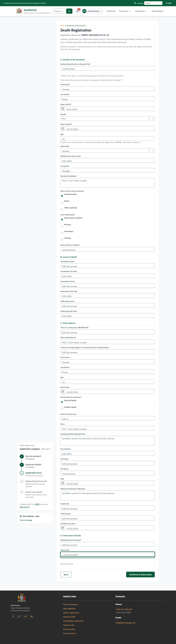Image resolution: width=176 pixels, height=644 pixels.
Task: Click Continue to documents
Action: click(x=140, y=575)
